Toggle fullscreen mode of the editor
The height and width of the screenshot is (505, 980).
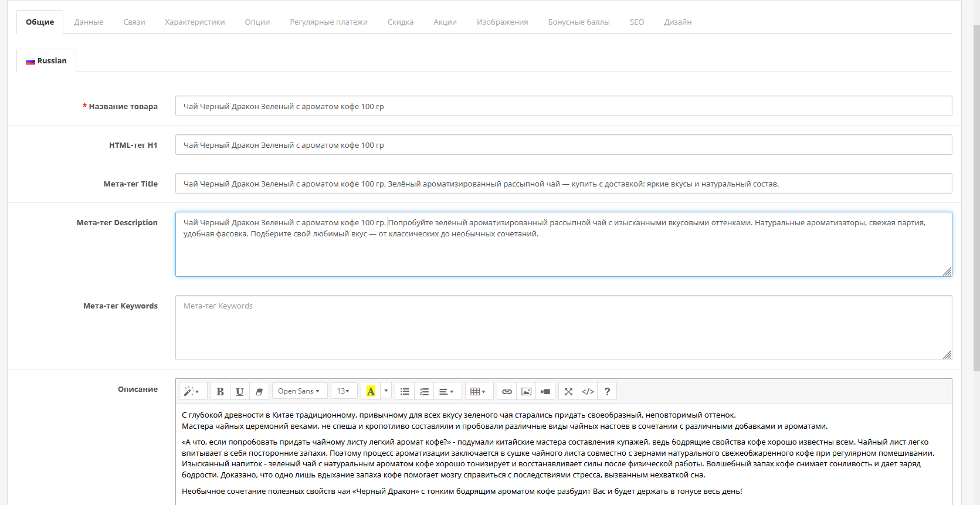(x=568, y=391)
